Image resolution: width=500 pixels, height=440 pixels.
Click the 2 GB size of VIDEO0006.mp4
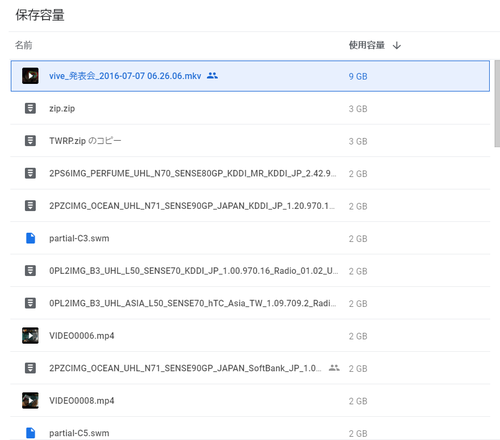coord(358,336)
